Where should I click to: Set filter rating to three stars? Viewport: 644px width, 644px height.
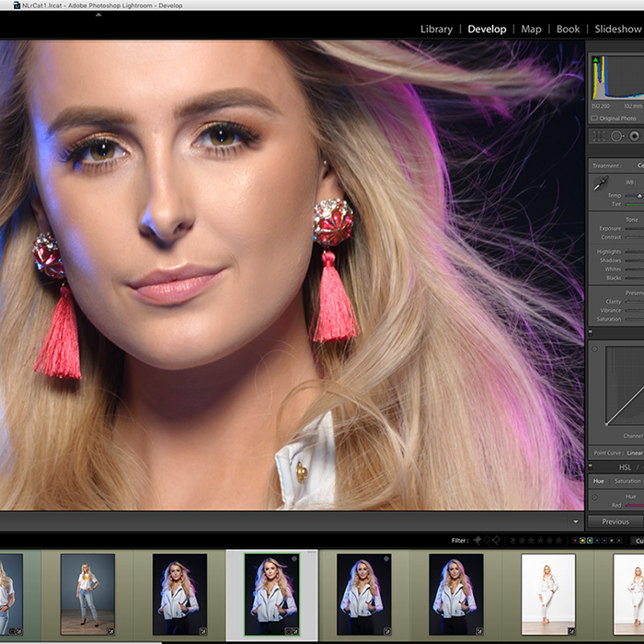pos(540,541)
